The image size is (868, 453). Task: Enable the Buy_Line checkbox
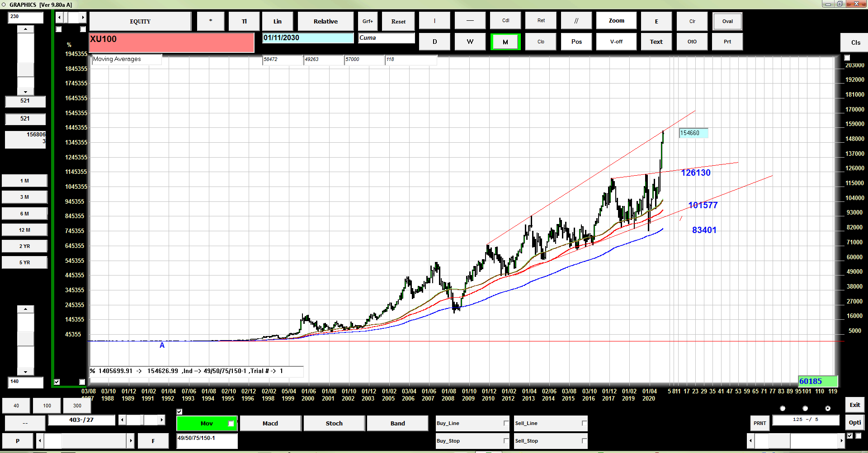click(x=506, y=423)
